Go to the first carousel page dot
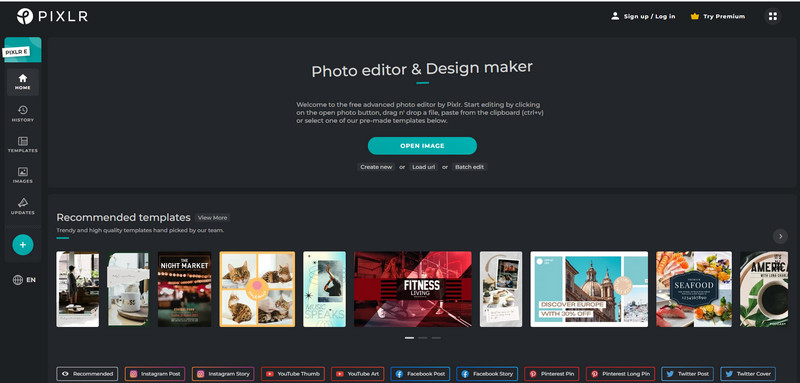Screen dimensions: 800x383 pyautogui.click(x=409, y=338)
